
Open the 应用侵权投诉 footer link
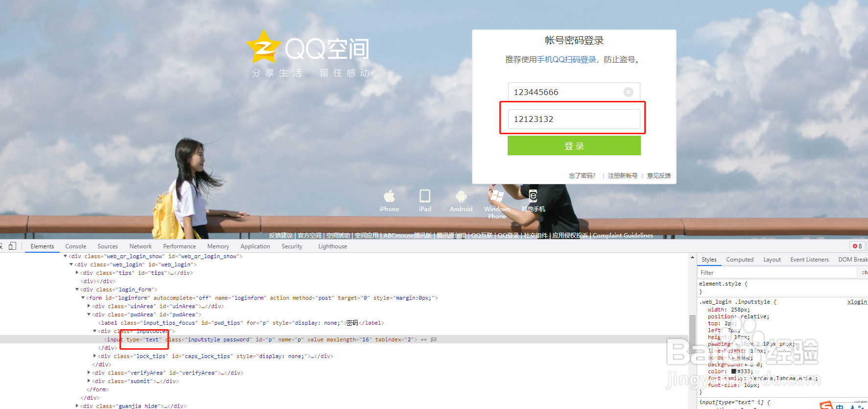(x=570, y=236)
